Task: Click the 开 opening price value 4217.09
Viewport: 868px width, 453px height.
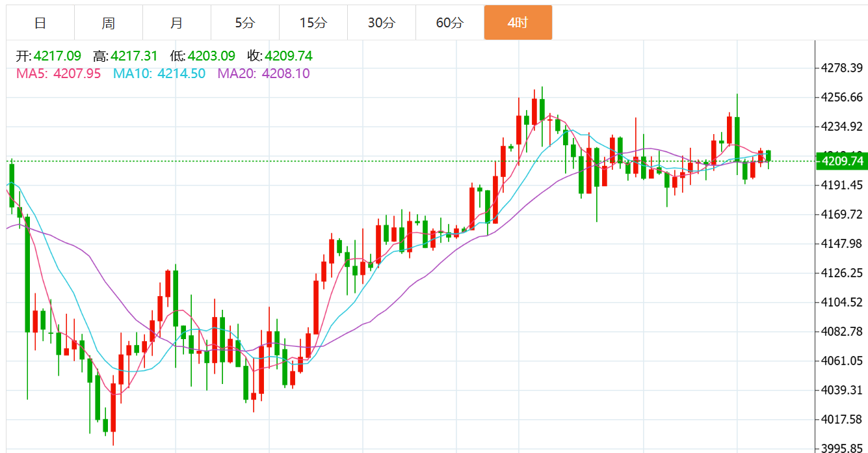Action: click(x=57, y=56)
